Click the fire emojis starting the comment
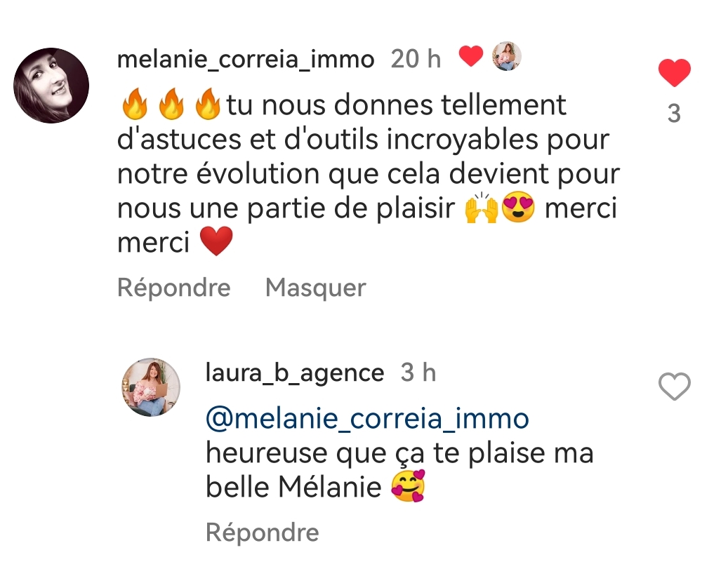728x569 pixels. pyautogui.click(x=170, y=106)
